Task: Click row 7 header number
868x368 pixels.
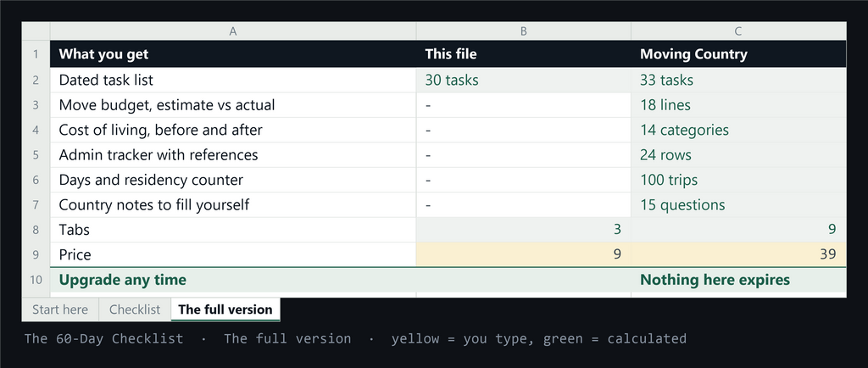Action: pos(36,204)
